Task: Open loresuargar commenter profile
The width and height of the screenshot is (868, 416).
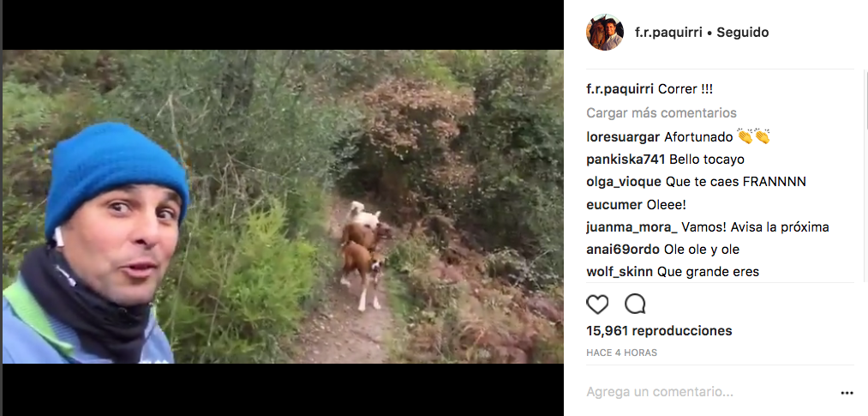Action: pos(623,137)
